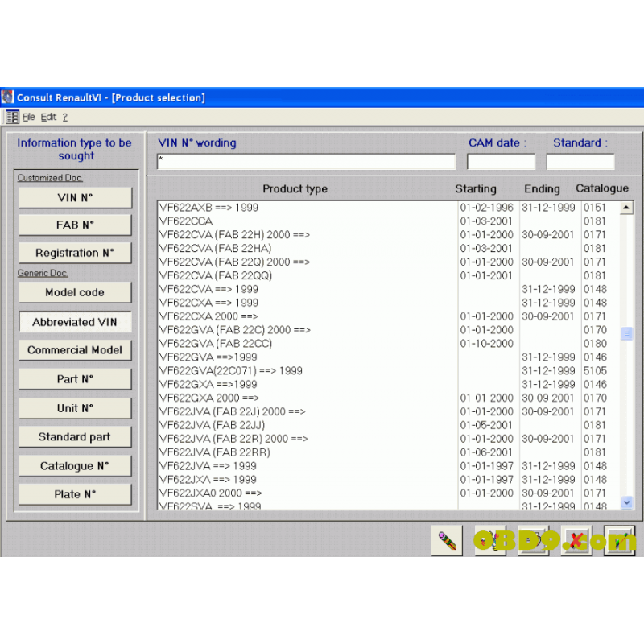Click the Part N° button

[x=75, y=378]
